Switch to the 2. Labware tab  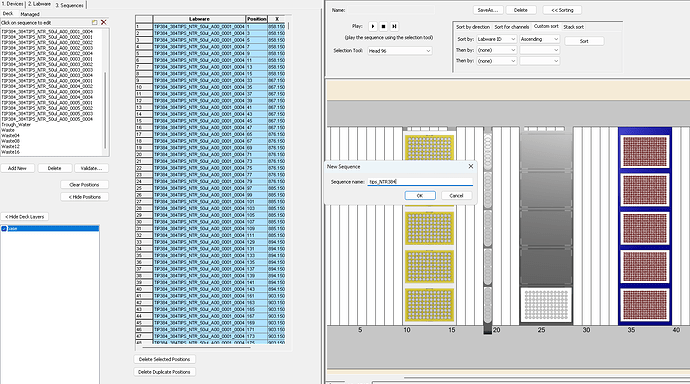tap(39, 4)
